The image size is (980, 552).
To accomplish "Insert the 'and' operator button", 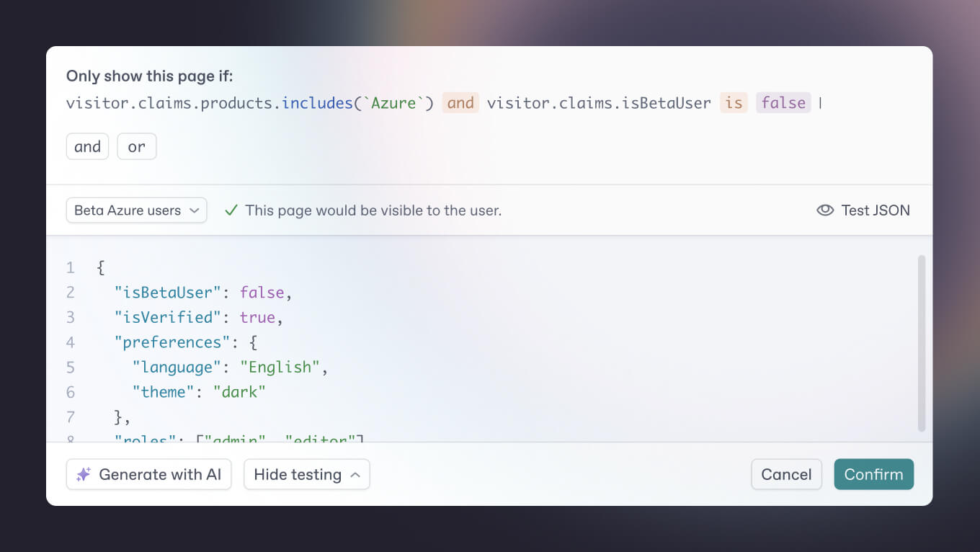I will 87,146.
